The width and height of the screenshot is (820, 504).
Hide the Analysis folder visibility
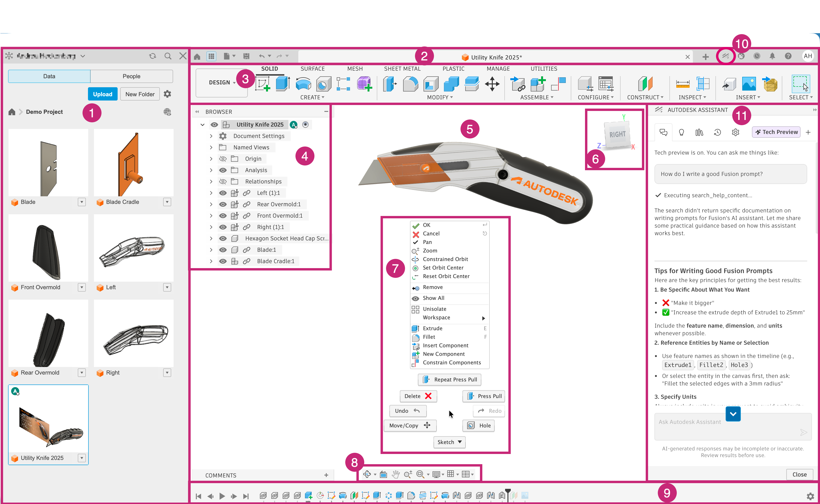223,170
